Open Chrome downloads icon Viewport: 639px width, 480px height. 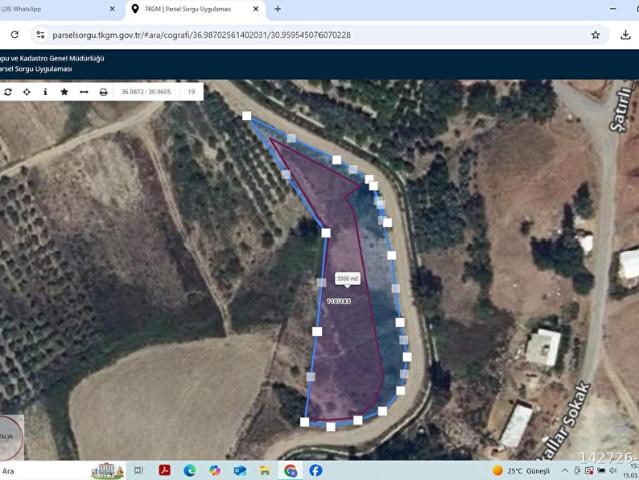tap(624, 34)
